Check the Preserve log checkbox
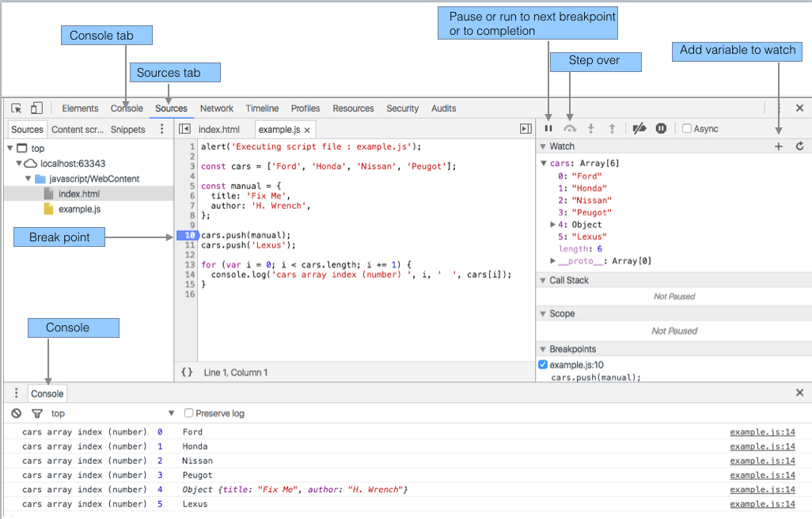 tap(188, 413)
